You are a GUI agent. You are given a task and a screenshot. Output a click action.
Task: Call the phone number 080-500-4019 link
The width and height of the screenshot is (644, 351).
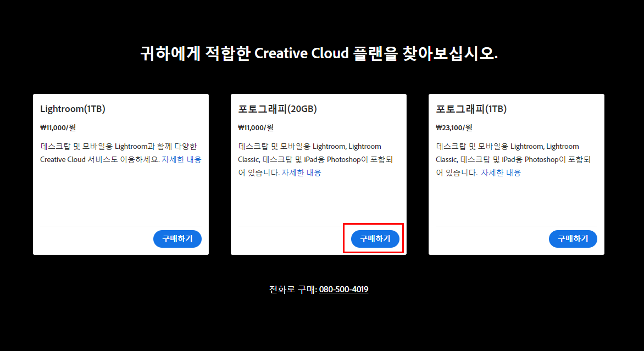(344, 289)
